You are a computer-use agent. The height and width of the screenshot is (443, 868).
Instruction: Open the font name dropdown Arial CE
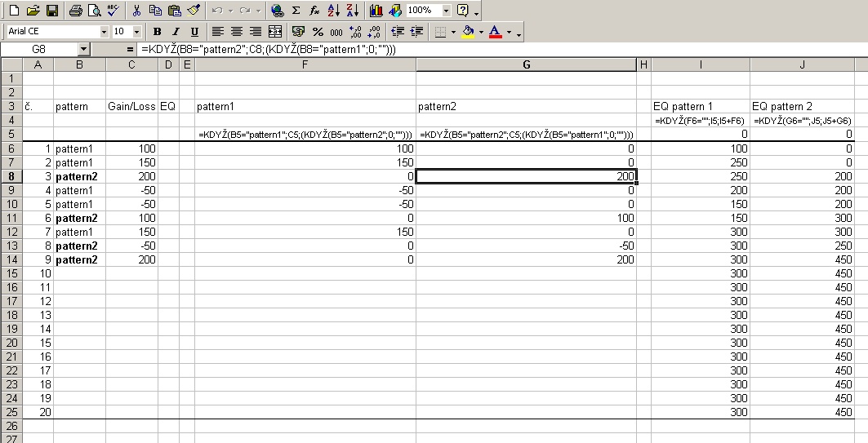pos(104,32)
